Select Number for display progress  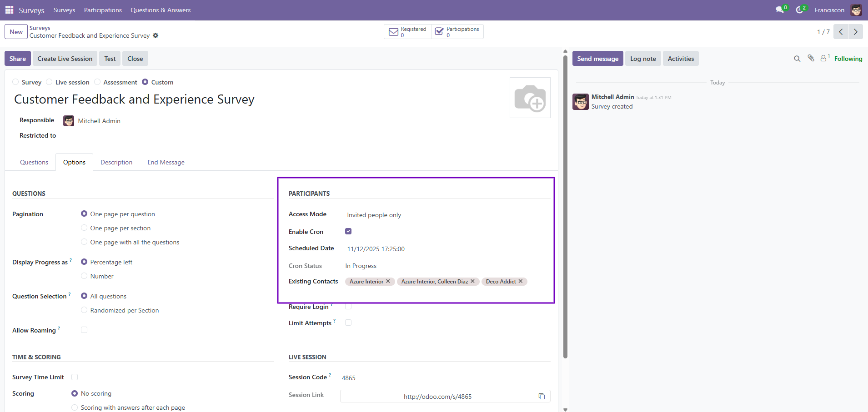coord(84,276)
